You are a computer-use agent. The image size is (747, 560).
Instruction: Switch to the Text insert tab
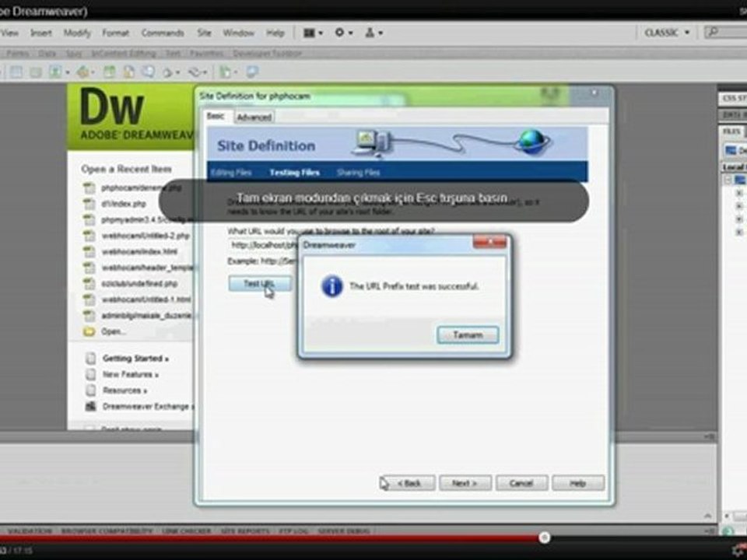(x=173, y=53)
